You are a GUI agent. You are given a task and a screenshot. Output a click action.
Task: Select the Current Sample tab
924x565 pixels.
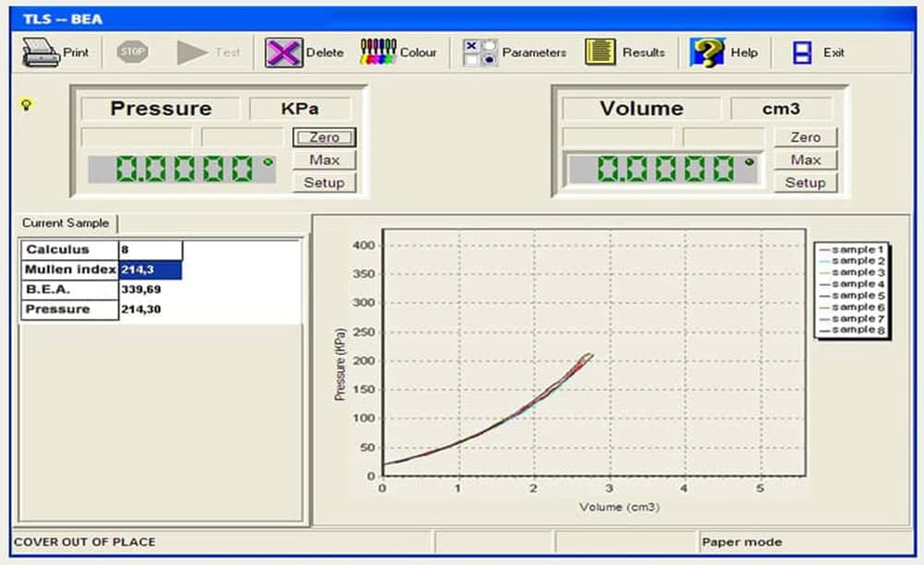click(x=65, y=223)
